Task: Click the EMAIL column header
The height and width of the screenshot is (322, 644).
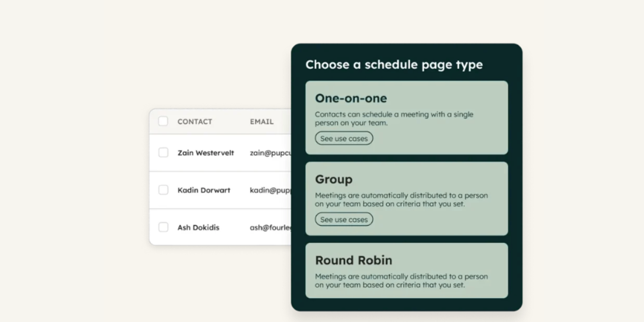Action: coord(261,121)
